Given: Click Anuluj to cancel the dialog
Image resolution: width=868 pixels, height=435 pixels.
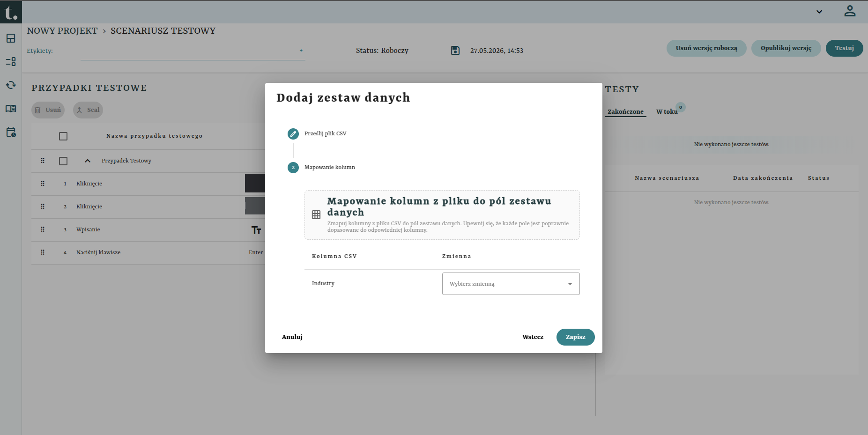Looking at the screenshot, I should (292, 337).
